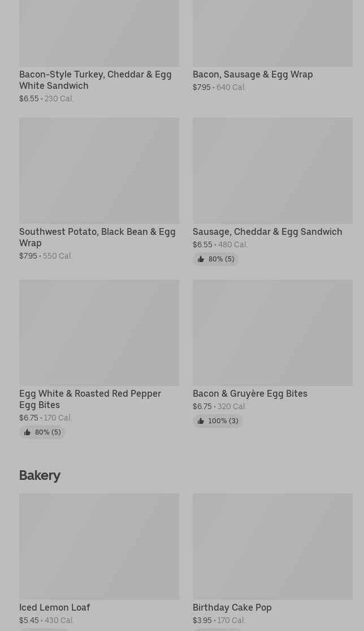Choose Bacon & Gruyère Egg Bites title
Viewport: 364px width, 631px height.
tap(250, 393)
